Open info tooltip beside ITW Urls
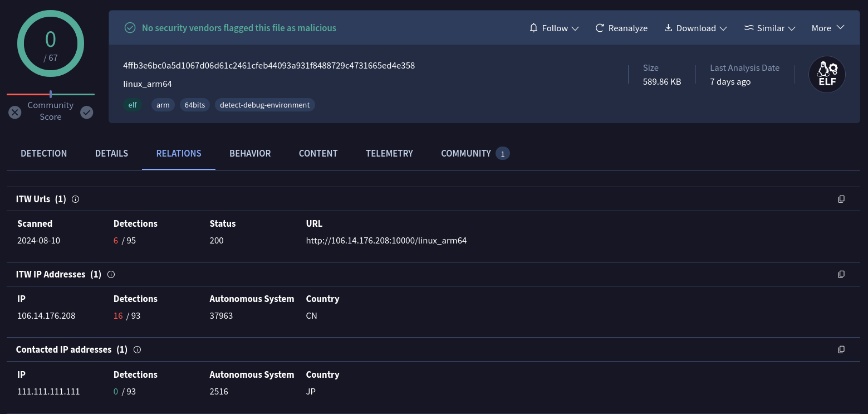 click(x=76, y=199)
